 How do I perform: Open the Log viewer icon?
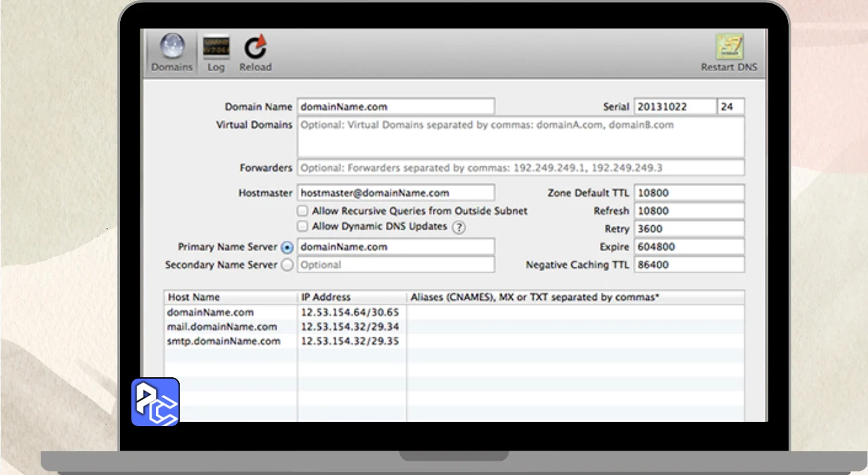pyautogui.click(x=216, y=47)
